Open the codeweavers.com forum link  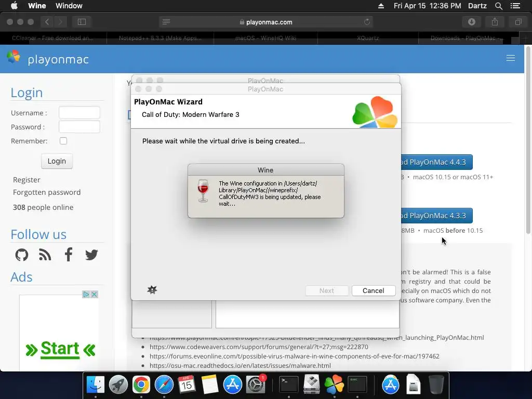tap(259, 347)
